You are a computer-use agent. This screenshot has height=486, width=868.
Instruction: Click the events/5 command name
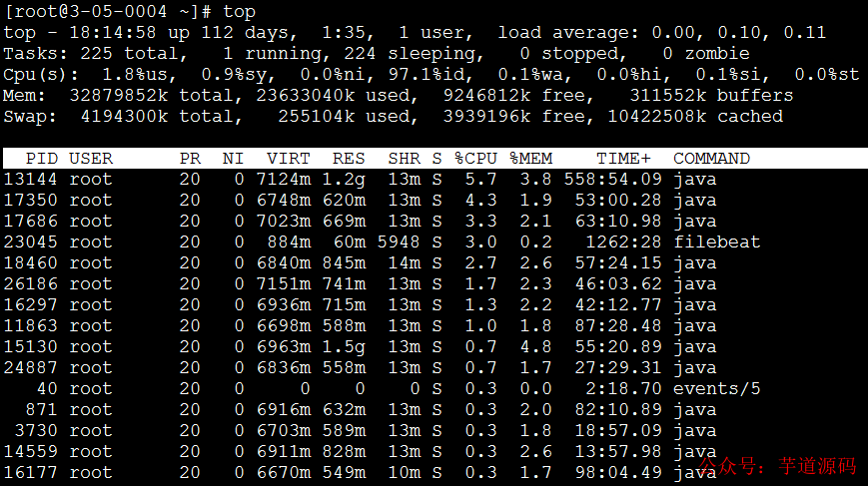pyautogui.click(x=717, y=389)
